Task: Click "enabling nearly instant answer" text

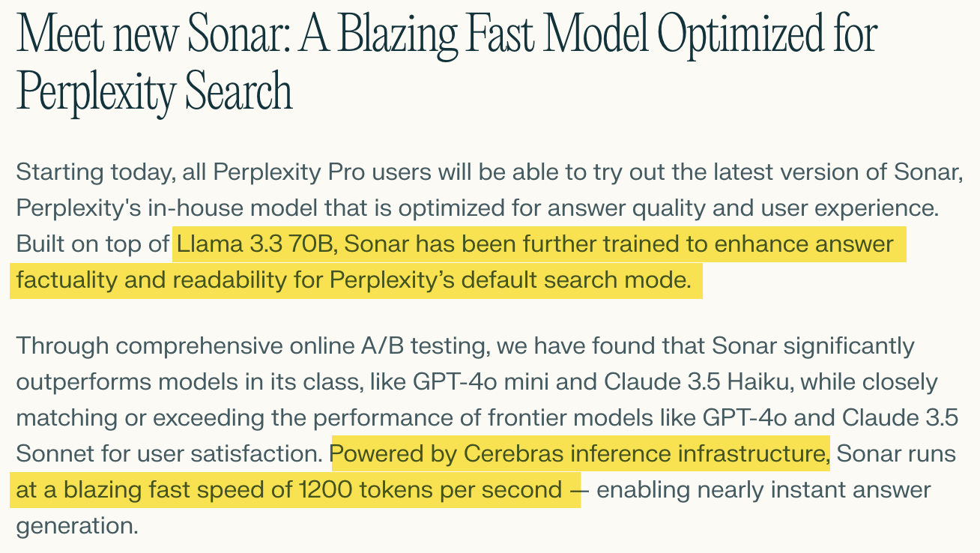Action: (x=763, y=490)
